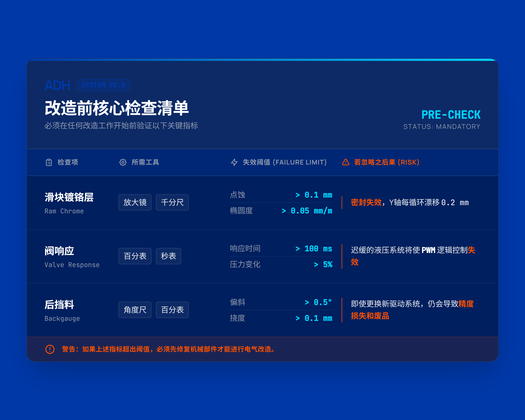Select the 秒表 tool tag
Screen dimensions: 525x420
click(x=168, y=256)
